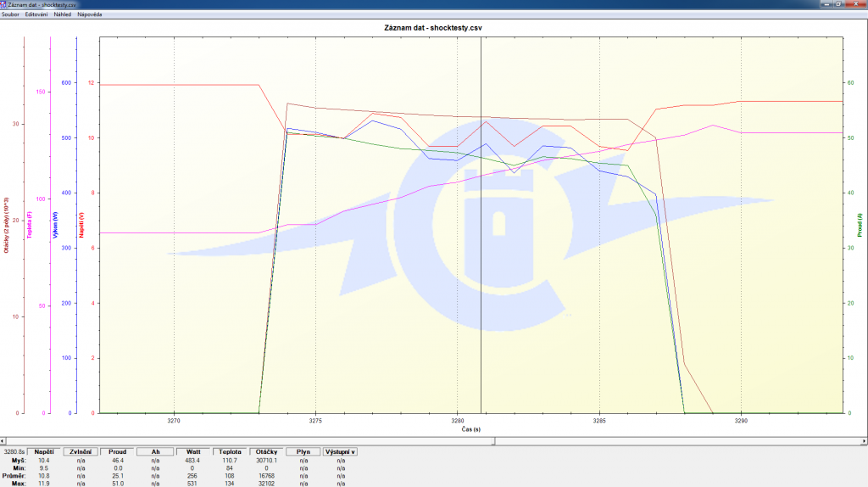Image resolution: width=868 pixels, height=487 pixels.
Task: Click the Ah column button
Action: click(155, 451)
